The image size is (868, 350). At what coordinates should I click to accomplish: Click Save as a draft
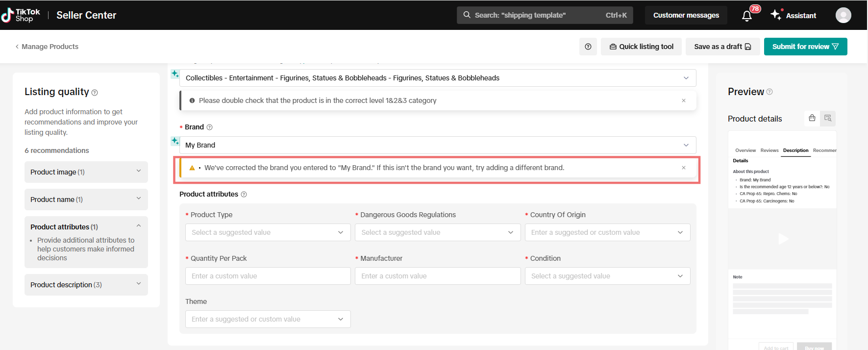[x=722, y=47]
